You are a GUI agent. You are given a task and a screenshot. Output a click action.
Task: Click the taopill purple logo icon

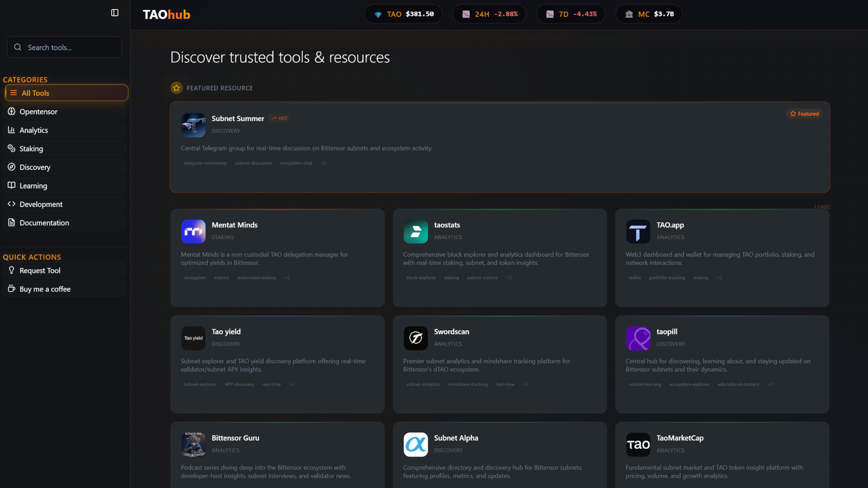638,338
